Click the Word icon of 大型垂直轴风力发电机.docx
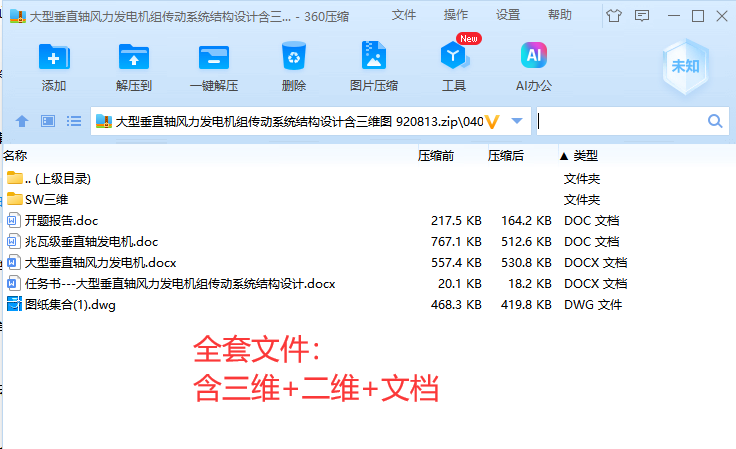The width and height of the screenshot is (736, 449). 14,262
